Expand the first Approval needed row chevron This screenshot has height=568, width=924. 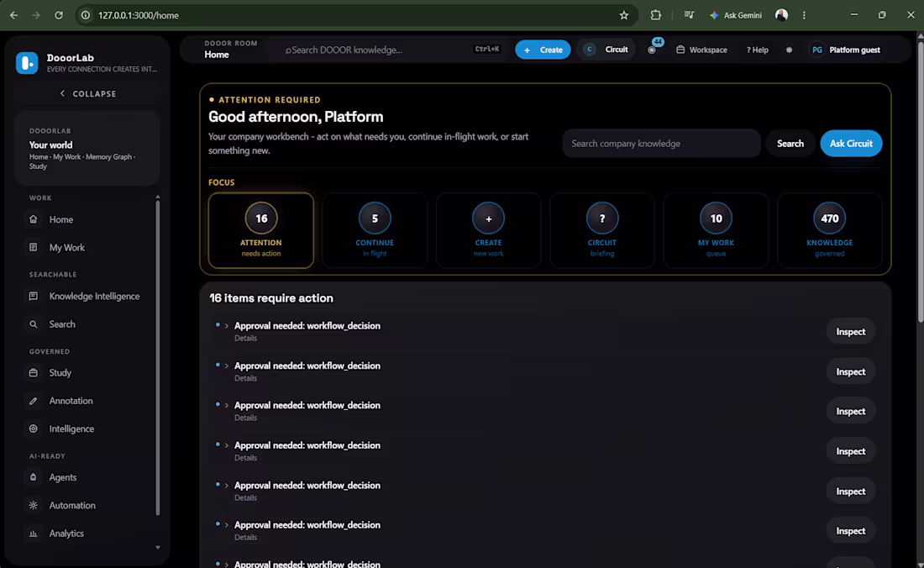pyautogui.click(x=226, y=326)
